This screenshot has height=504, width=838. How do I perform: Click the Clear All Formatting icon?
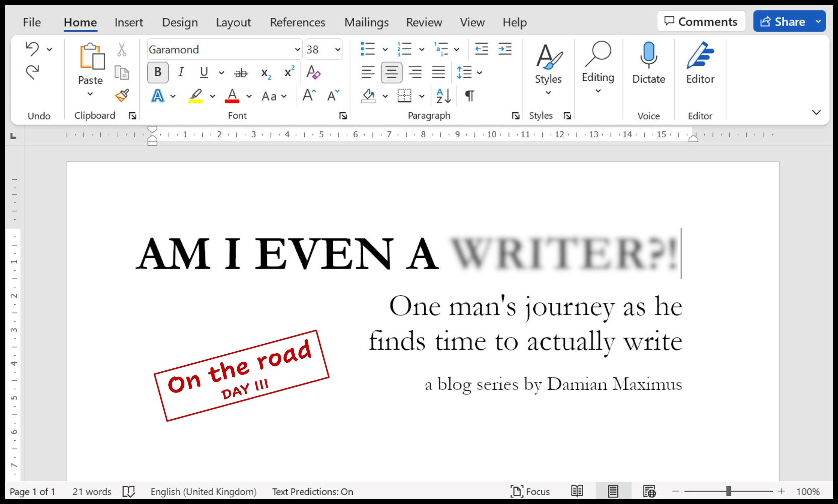coord(313,72)
